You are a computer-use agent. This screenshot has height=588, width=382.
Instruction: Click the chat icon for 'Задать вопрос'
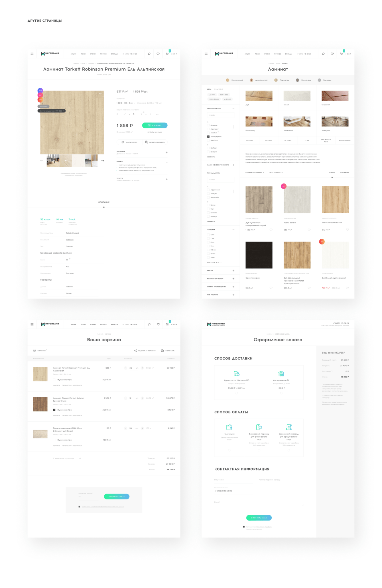[x=123, y=142]
